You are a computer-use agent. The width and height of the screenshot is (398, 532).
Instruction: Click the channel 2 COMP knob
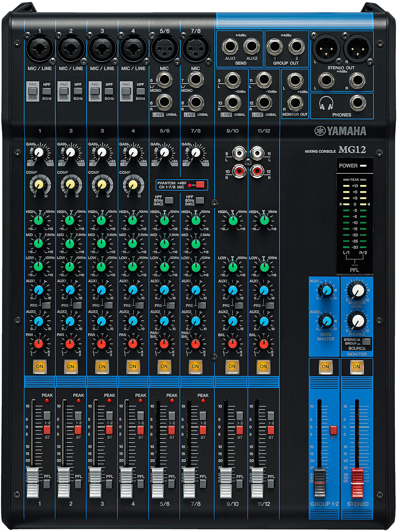(71, 184)
